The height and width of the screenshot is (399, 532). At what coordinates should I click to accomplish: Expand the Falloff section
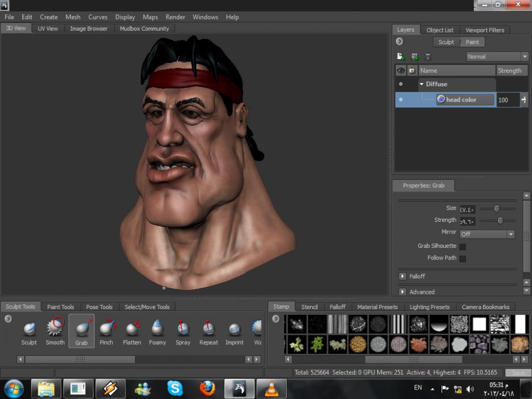point(403,276)
